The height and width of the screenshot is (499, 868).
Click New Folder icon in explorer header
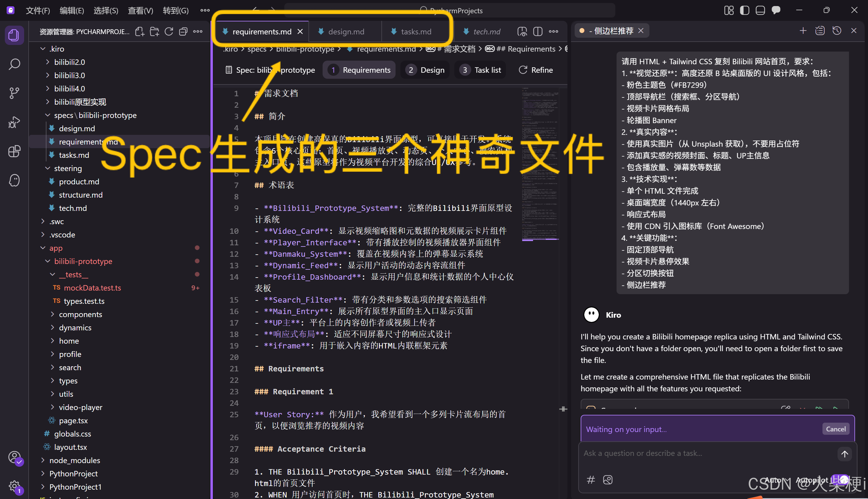[154, 32]
